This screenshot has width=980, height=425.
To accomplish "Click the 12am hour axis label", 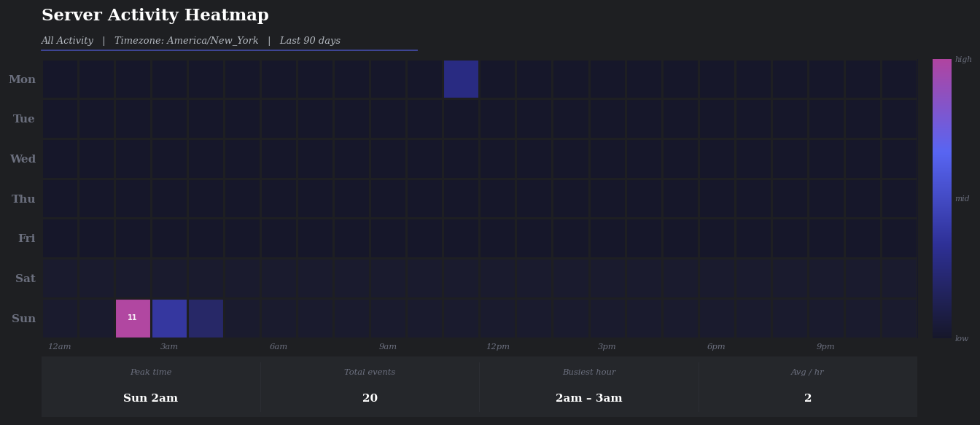I will click(60, 346).
